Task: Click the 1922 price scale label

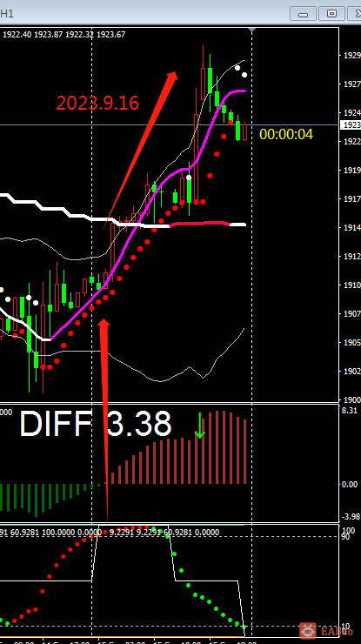Action: (x=352, y=142)
